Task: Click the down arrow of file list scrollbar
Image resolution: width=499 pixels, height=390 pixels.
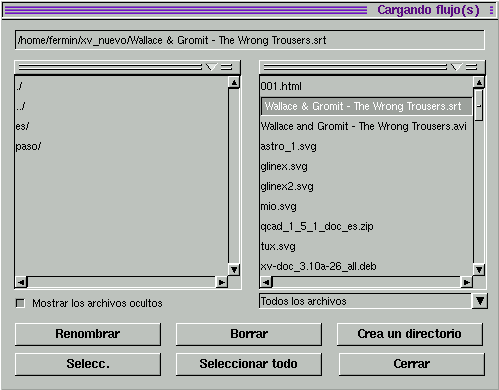Action: tap(479, 269)
